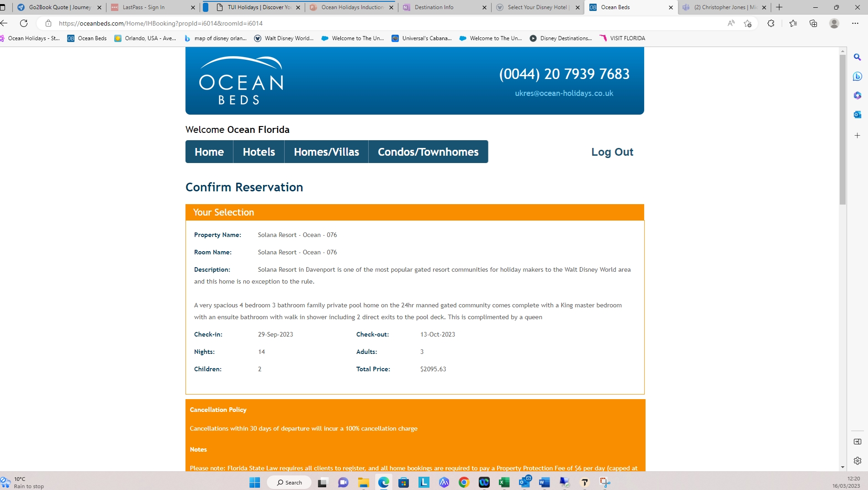This screenshot has height=490, width=868.
Task: Open Microsoft 365 sidebar icon
Action: [x=857, y=95]
